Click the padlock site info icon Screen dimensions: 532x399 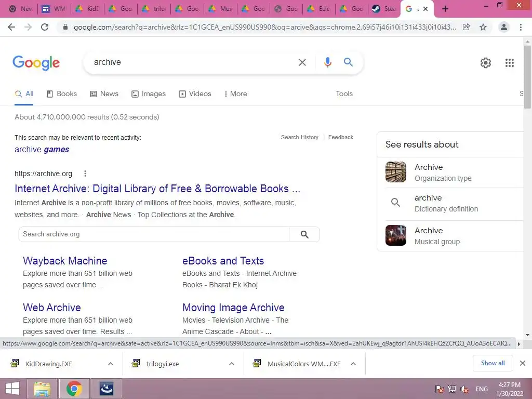point(65,27)
